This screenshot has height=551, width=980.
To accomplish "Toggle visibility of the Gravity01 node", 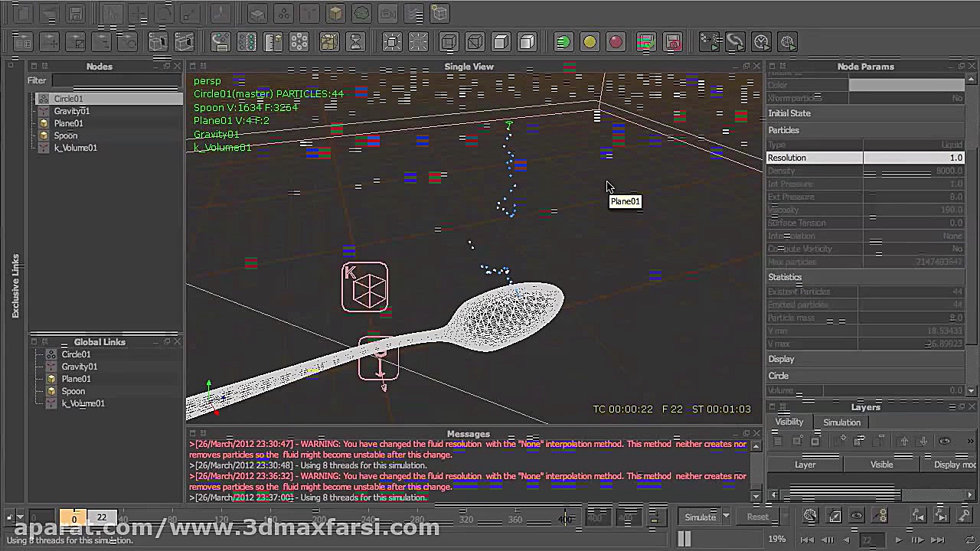I will 44,111.
